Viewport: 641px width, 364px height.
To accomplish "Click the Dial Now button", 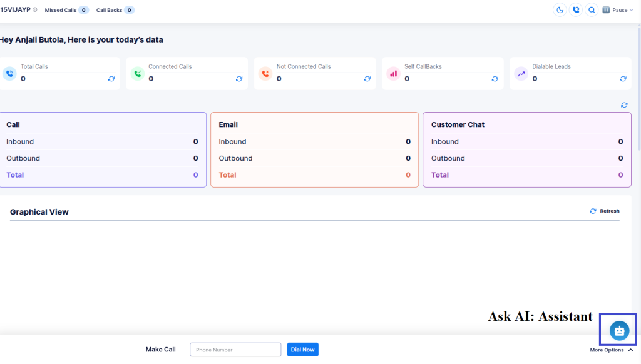I will pyautogui.click(x=302, y=350).
